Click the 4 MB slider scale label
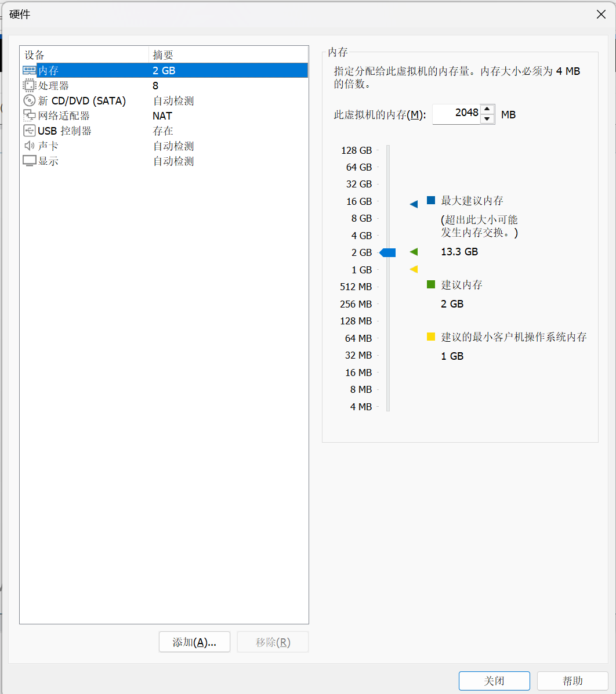The image size is (616, 694). [361, 407]
